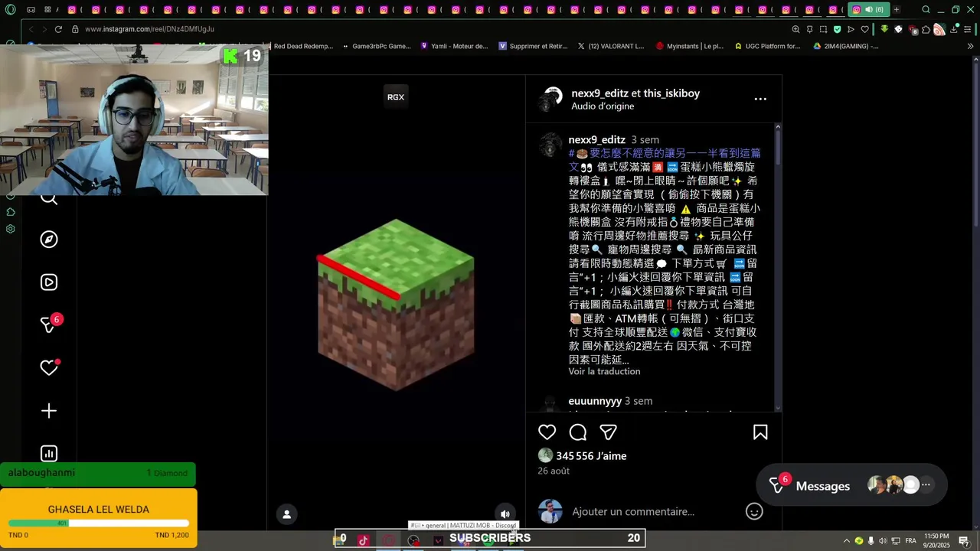Search open tabs with top magnifier icon
This screenshot has width=980, height=551.
926,10
